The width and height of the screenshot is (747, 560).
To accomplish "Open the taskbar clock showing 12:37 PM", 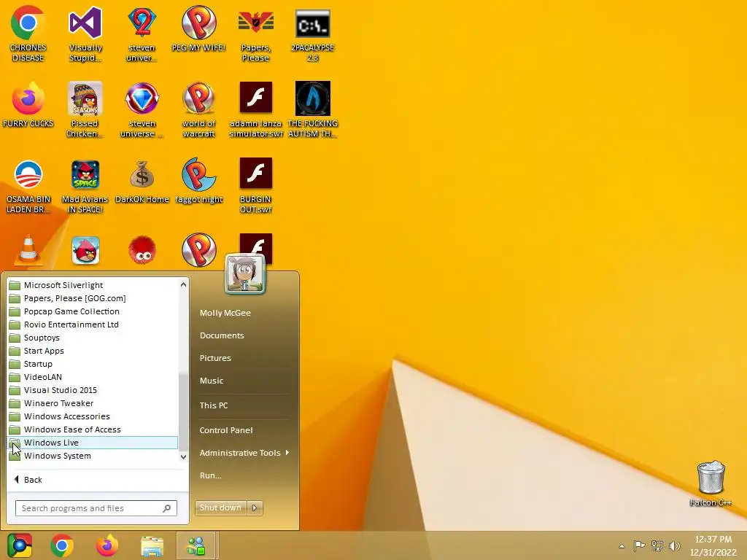I will click(713, 545).
